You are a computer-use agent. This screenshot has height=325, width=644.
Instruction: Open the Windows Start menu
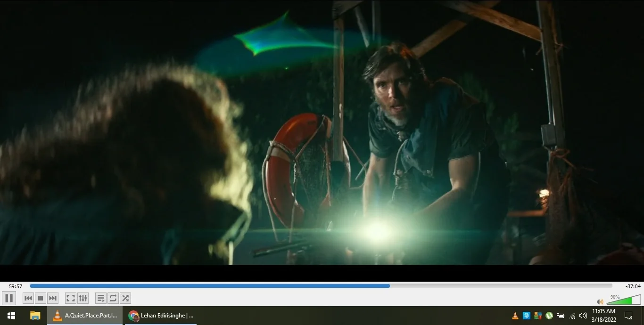pos(11,316)
